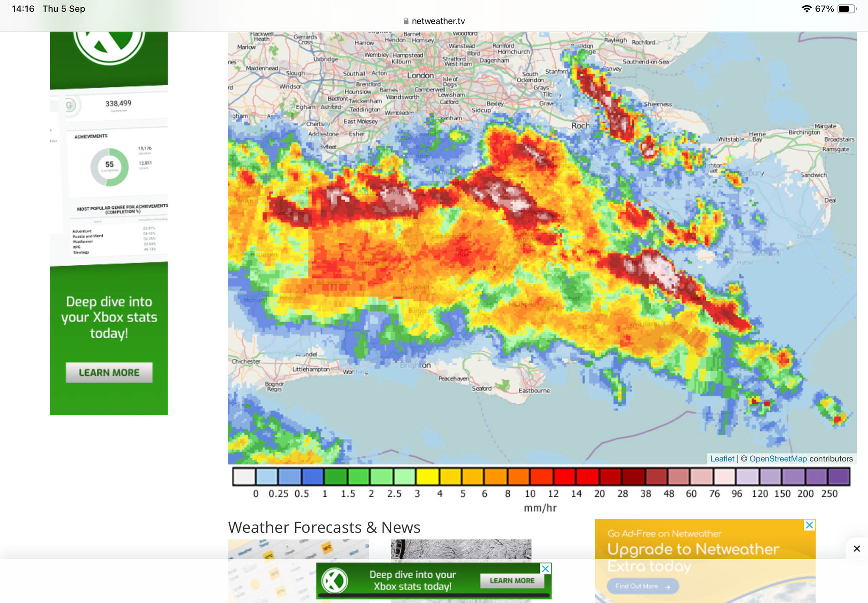This screenshot has height=603, width=868.
Task: Click the London label on radar map
Action: pyautogui.click(x=420, y=76)
